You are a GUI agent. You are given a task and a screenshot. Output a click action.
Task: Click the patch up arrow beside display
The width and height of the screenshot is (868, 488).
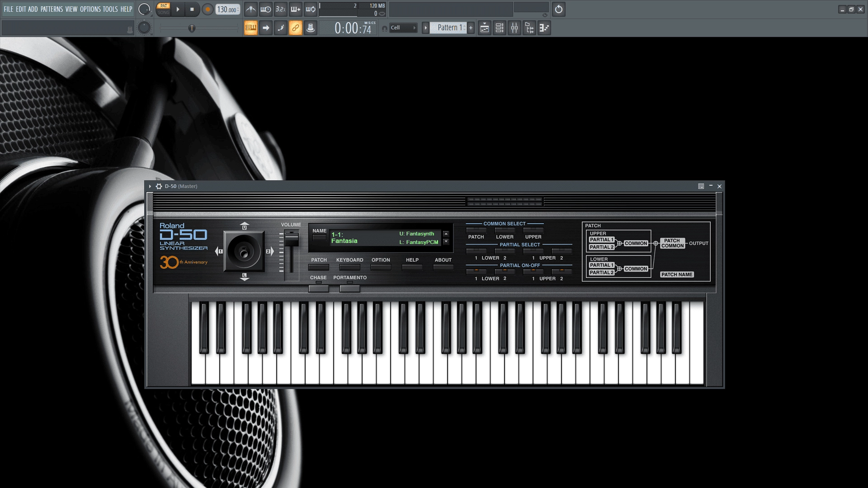click(x=446, y=234)
